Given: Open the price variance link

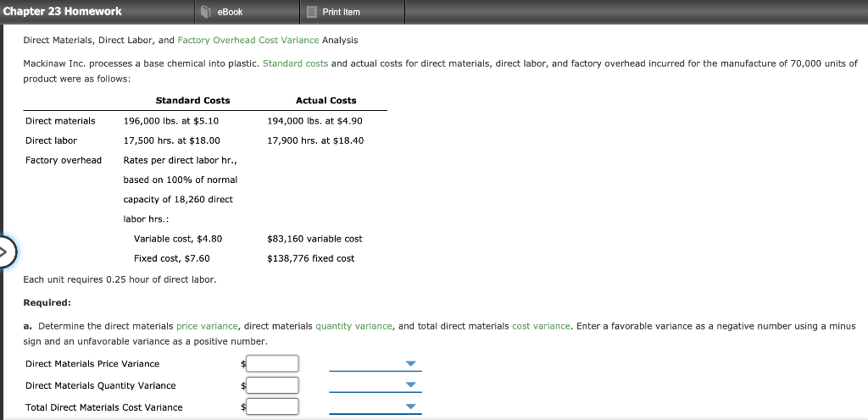Looking at the screenshot, I should coord(208,326).
